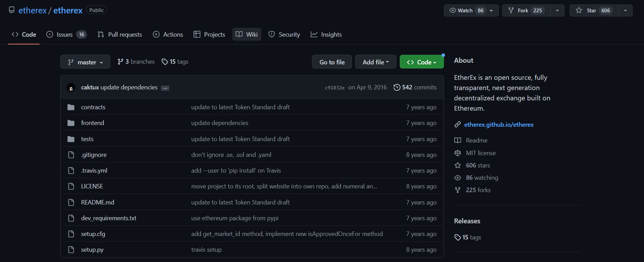Click the .travis.yml file icon
This screenshot has height=262, width=644.
(x=71, y=171)
